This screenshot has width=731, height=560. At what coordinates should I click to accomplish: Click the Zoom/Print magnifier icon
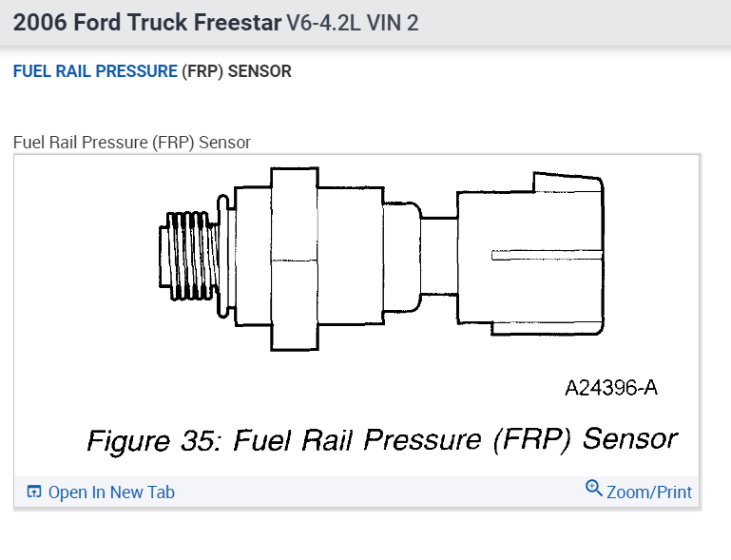594,489
